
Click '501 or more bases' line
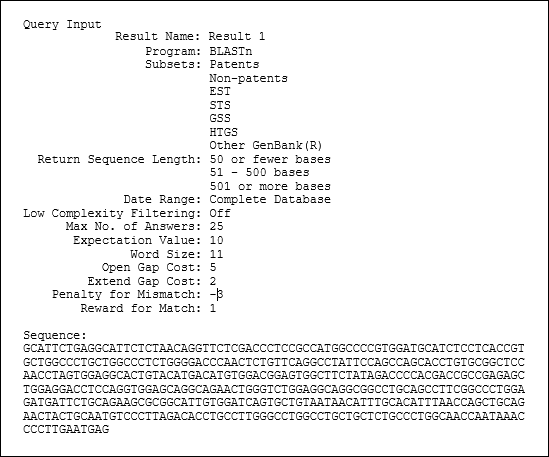pos(270,186)
